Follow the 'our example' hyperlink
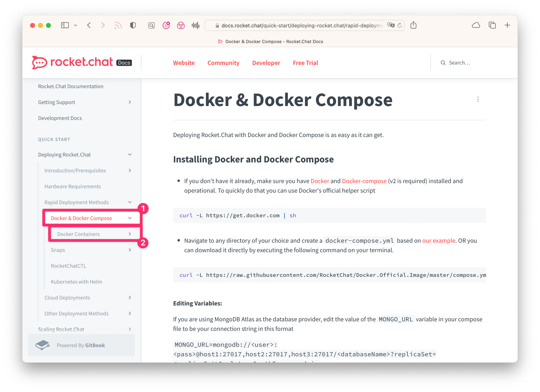This screenshot has height=392, width=540. 438,241
